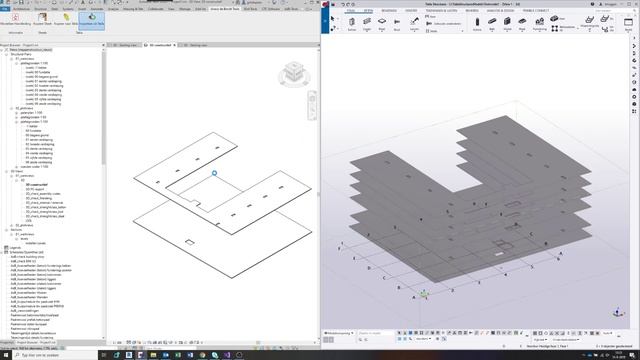Open the Auto dropdown in Tekla's bottom toolbar
The image size is (640, 360).
[608, 333]
